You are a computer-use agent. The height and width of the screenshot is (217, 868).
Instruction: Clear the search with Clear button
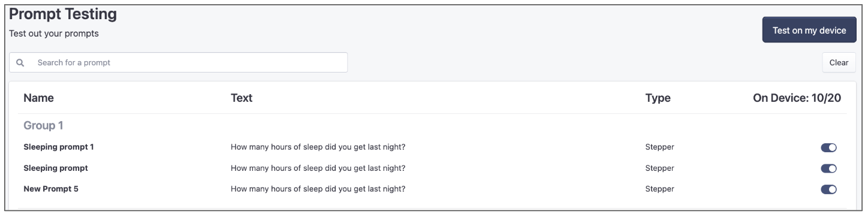[839, 62]
